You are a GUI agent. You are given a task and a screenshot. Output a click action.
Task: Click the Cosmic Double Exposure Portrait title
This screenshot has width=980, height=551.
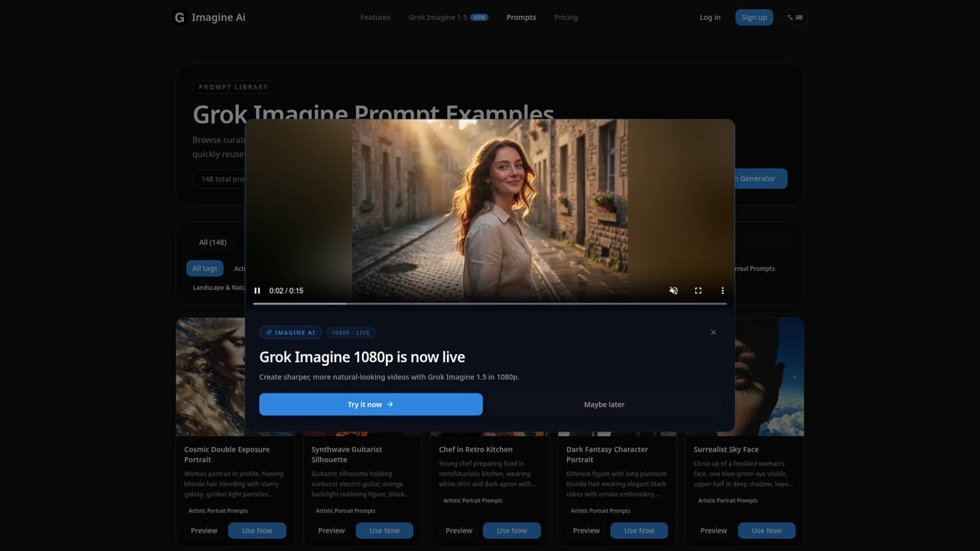227,455
